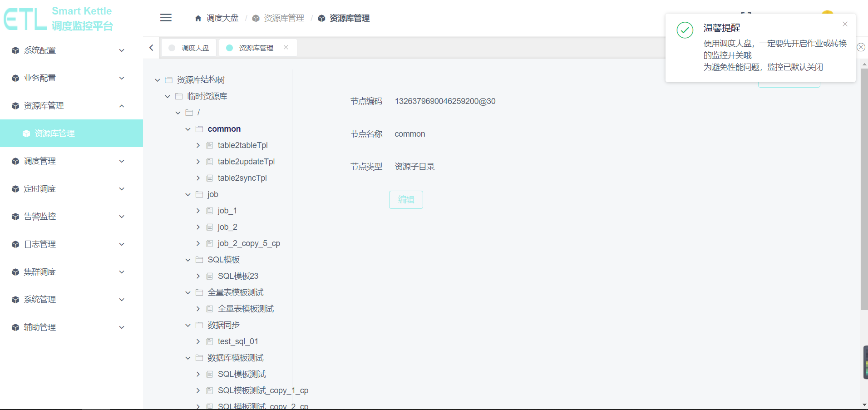Click the home icon in the breadcrumb

pos(198,18)
